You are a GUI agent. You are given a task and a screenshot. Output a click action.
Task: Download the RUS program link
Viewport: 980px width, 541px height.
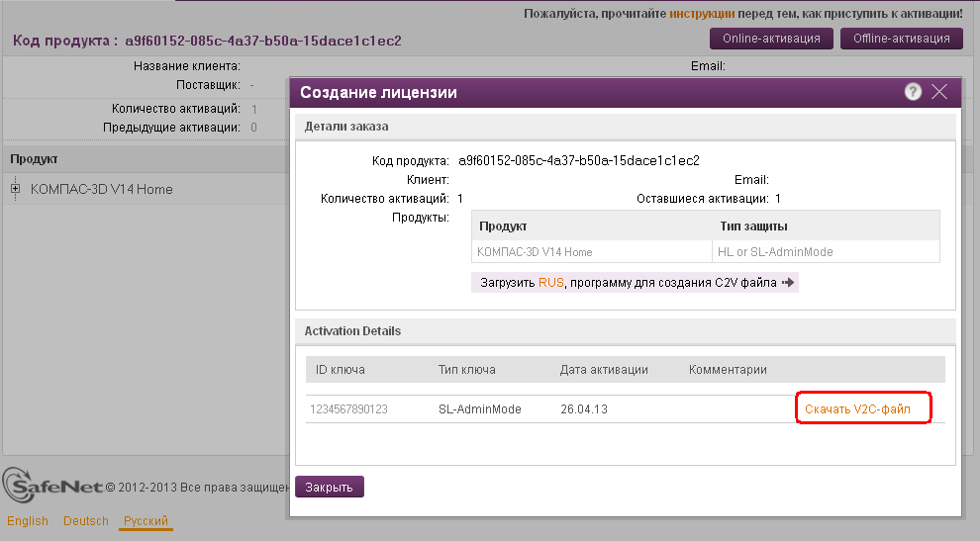coord(550,283)
